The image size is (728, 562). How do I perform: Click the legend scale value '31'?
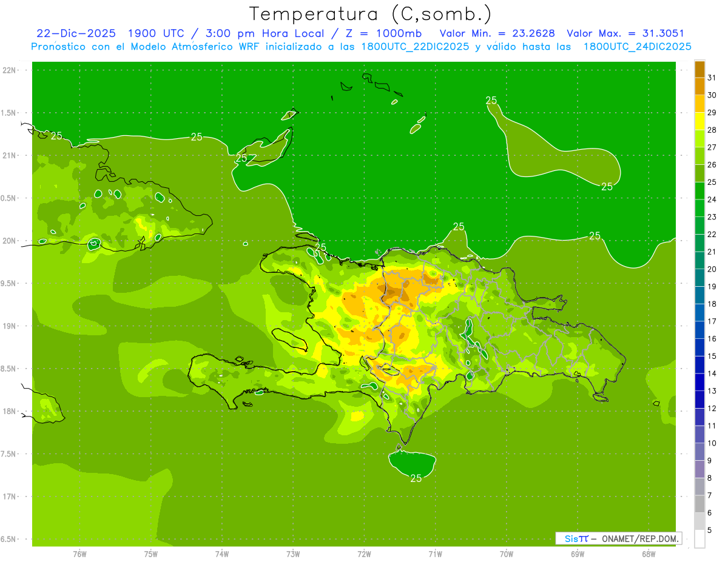coord(712,78)
